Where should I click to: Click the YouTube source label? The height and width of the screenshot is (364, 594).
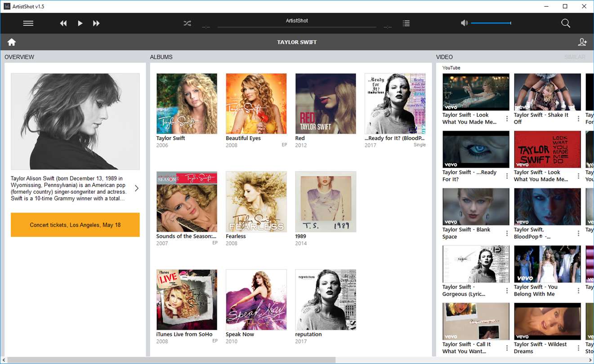click(x=451, y=68)
